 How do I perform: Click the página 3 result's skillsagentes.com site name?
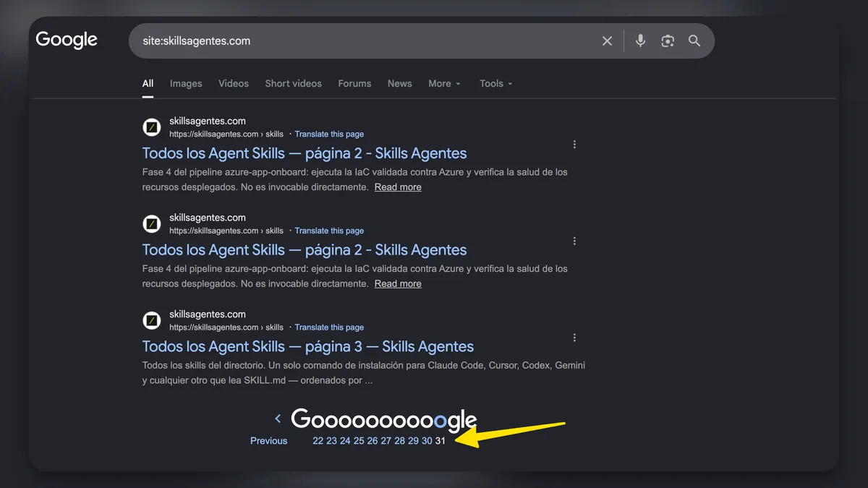208,314
